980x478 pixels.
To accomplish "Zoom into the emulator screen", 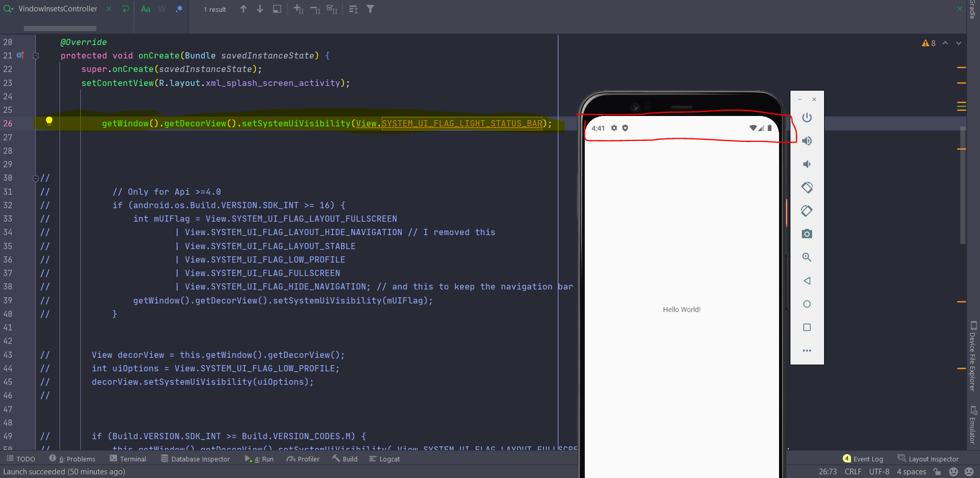I will 806,257.
